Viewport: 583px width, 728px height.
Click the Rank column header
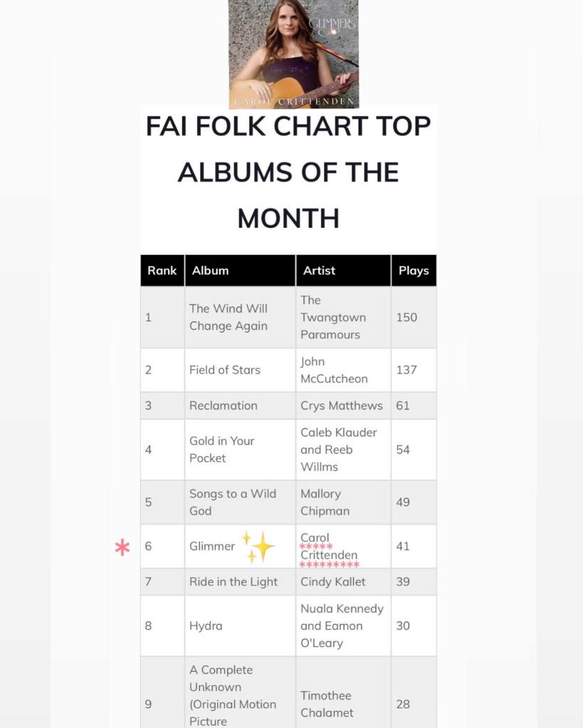162,270
